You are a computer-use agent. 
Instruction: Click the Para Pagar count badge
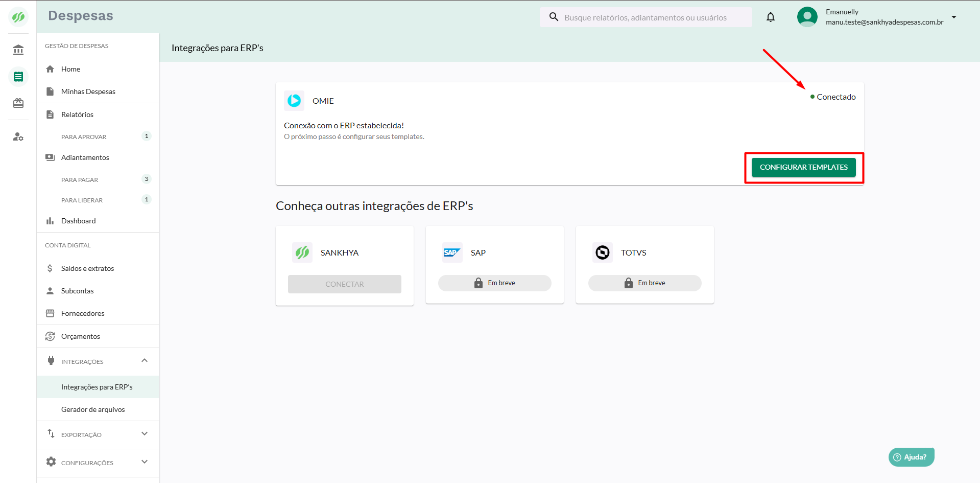tap(147, 179)
